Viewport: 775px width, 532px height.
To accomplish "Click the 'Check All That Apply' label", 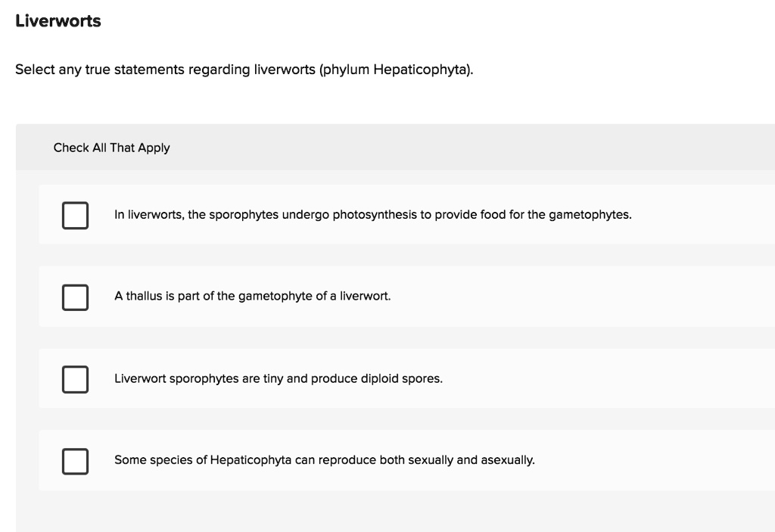I will pos(111,148).
